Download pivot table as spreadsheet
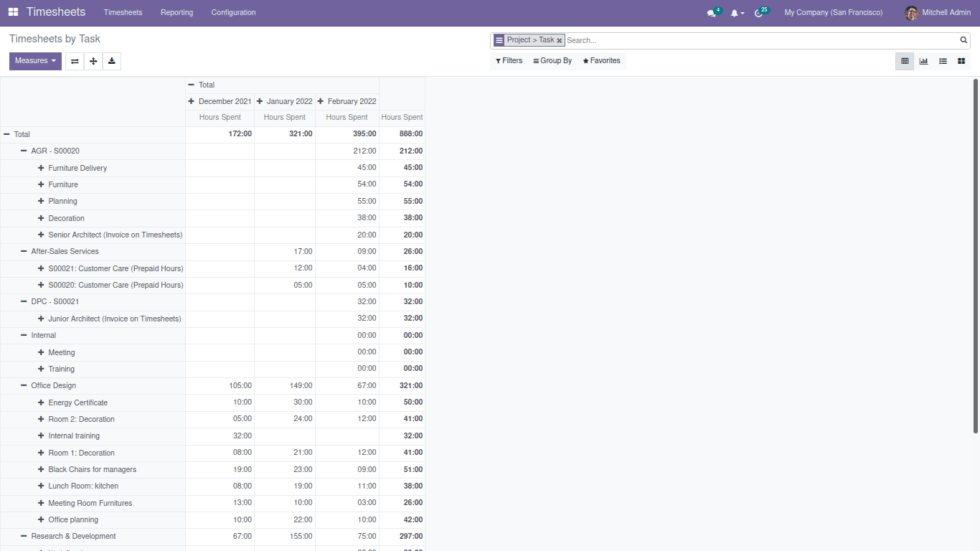 [112, 61]
